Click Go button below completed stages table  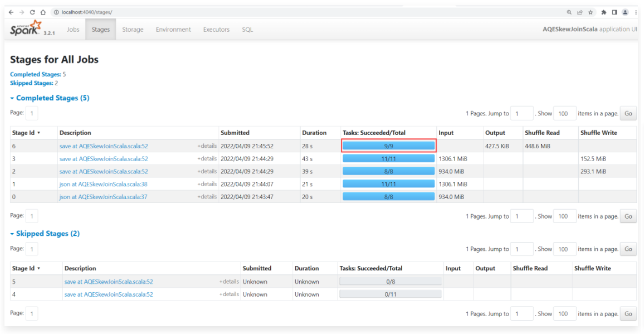tap(628, 216)
